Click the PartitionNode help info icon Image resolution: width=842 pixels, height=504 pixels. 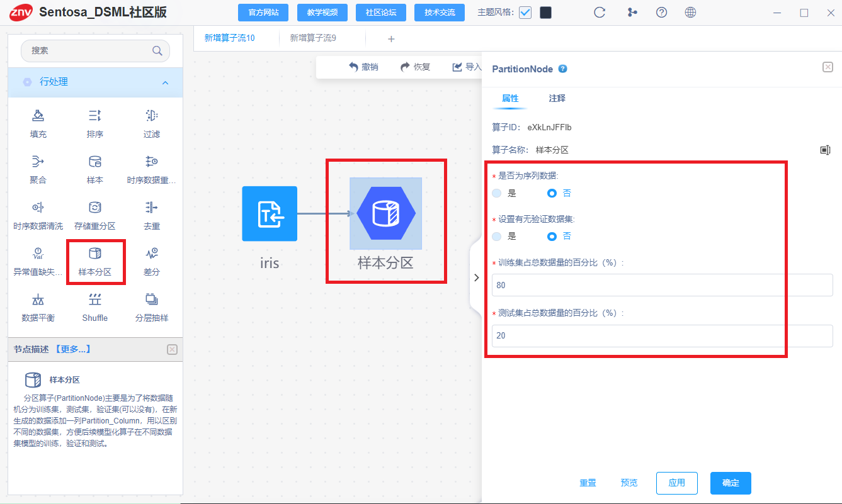[x=563, y=69]
